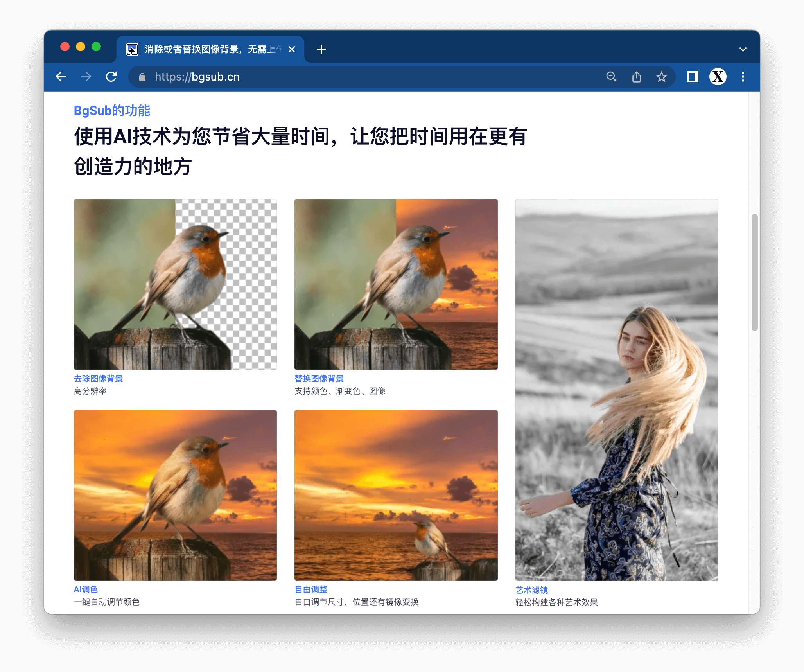The image size is (804, 672).
Task: Open a new browser tab
Action: pos(321,49)
